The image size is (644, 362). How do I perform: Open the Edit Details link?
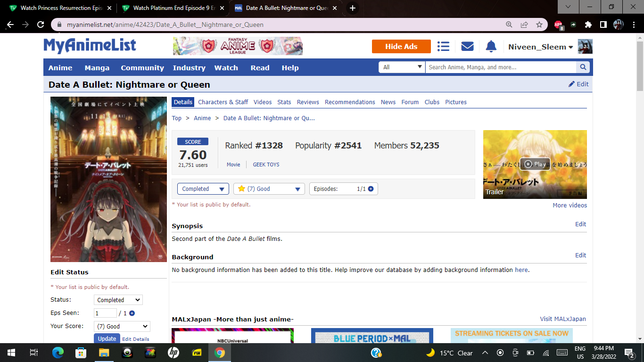pos(136,339)
